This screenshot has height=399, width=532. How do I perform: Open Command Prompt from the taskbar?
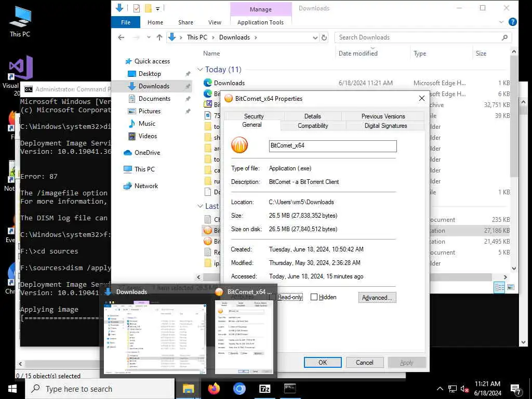(x=290, y=389)
